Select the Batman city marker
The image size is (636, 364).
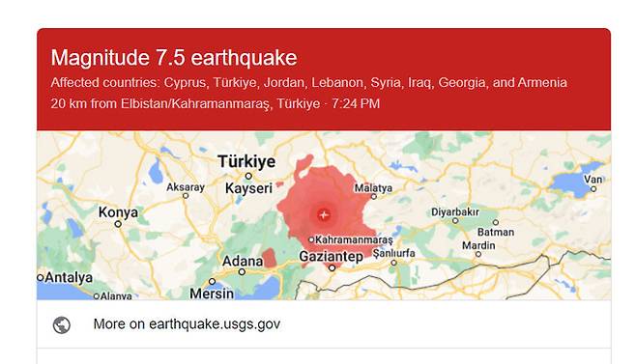click(x=495, y=222)
